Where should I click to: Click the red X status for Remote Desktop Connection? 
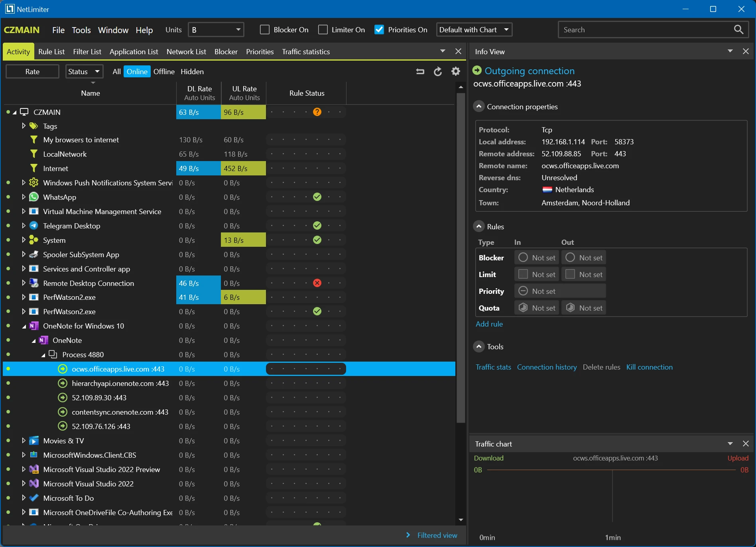coord(317,283)
